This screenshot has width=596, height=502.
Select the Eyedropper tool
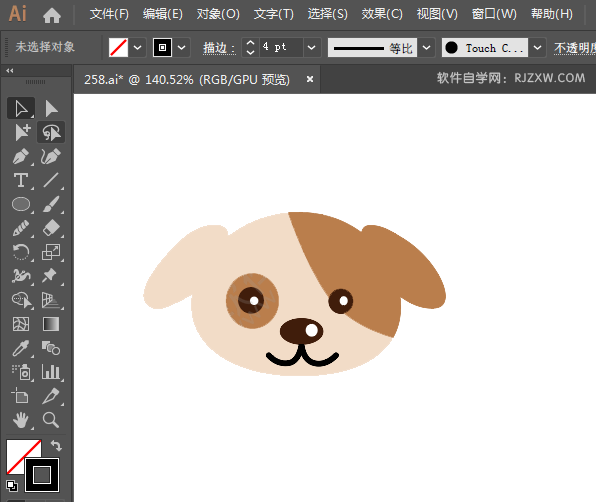(x=21, y=348)
